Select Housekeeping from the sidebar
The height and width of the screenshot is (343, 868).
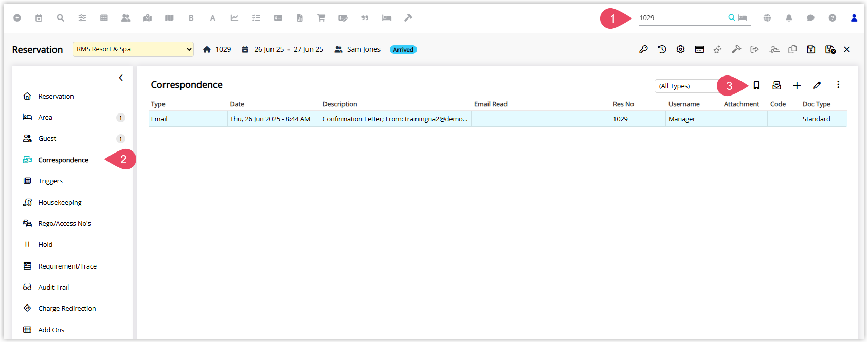pos(60,202)
